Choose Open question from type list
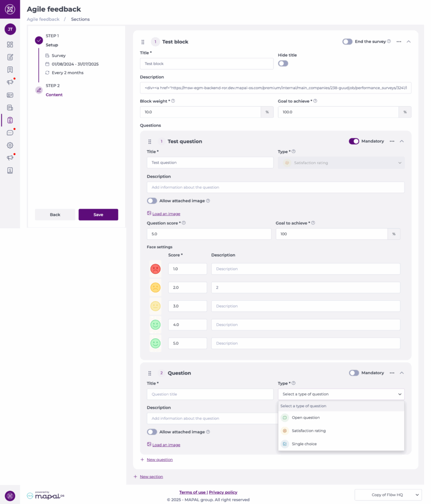Screen dimensions: 431x504 coord(305,417)
